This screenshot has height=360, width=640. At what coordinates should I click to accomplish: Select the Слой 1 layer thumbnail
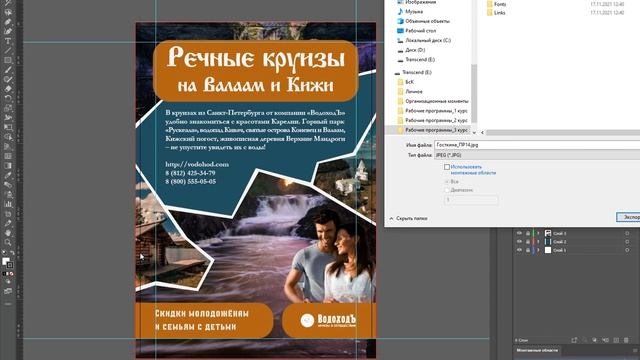[548, 250]
